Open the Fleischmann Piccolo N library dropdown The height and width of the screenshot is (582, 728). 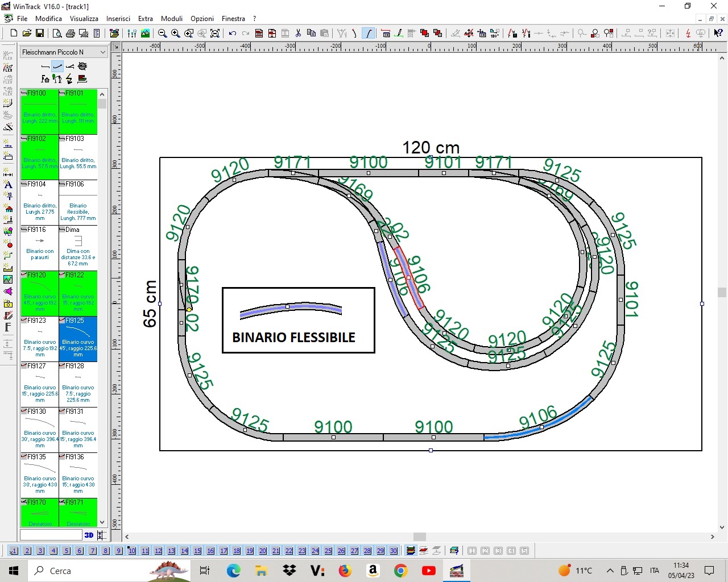click(64, 52)
